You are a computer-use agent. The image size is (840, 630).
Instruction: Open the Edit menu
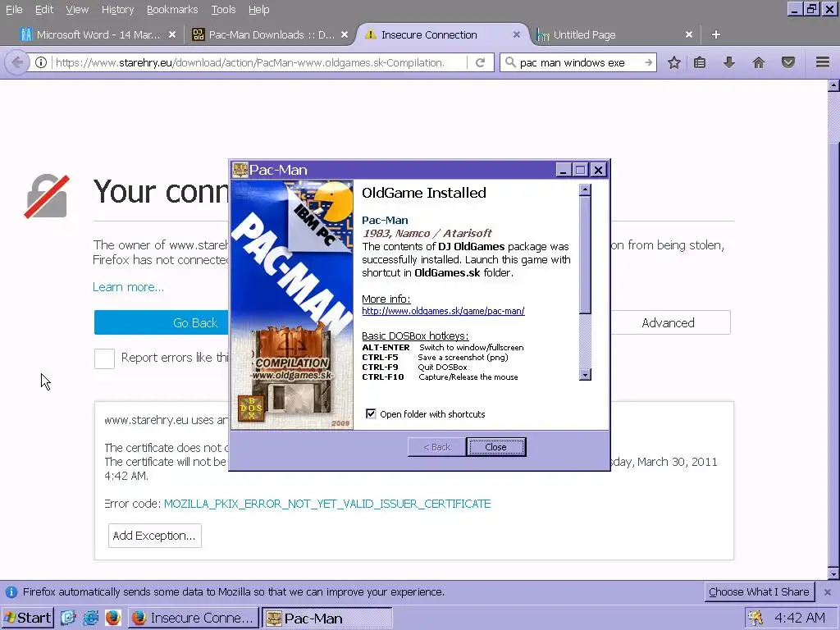tap(44, 10)
